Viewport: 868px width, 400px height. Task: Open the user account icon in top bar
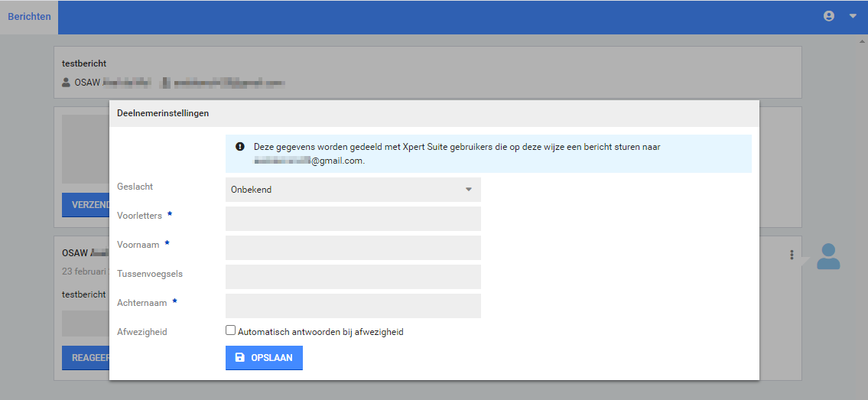[x=828, y=16]
